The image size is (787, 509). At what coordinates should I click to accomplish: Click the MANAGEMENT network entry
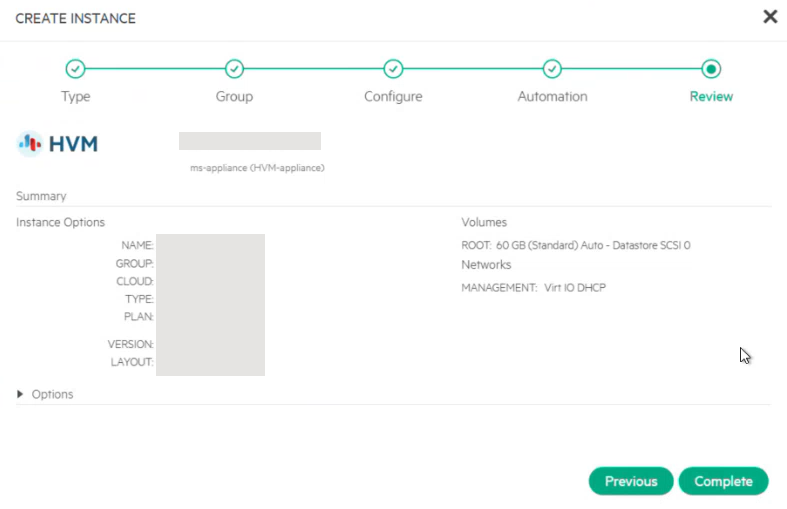pos(533,288)
